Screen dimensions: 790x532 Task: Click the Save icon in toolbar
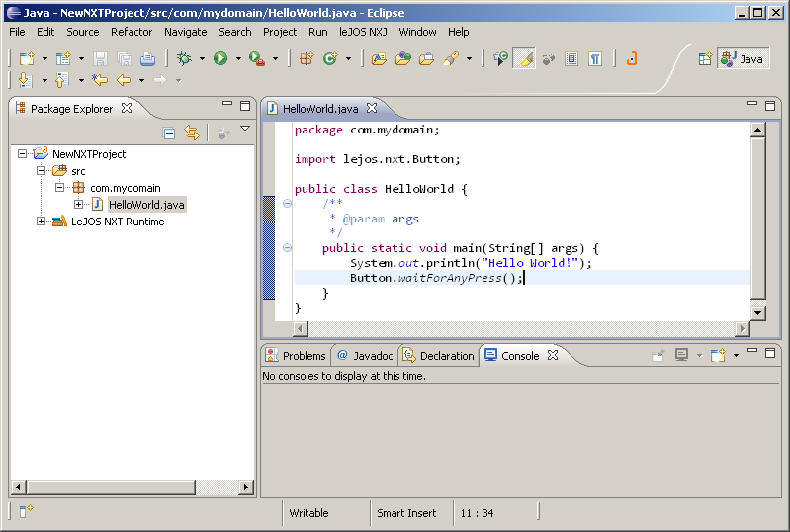[100, 59]
